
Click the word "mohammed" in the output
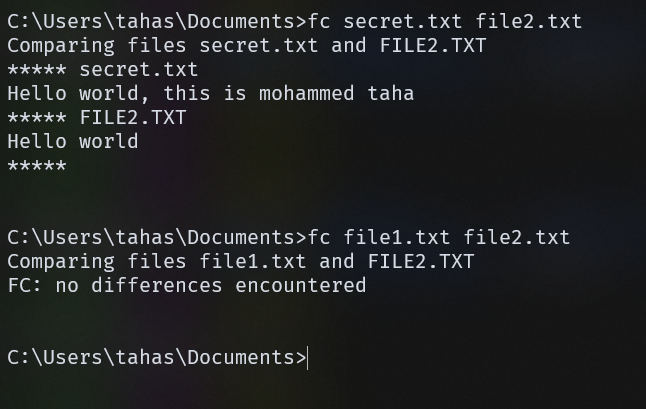307,93
